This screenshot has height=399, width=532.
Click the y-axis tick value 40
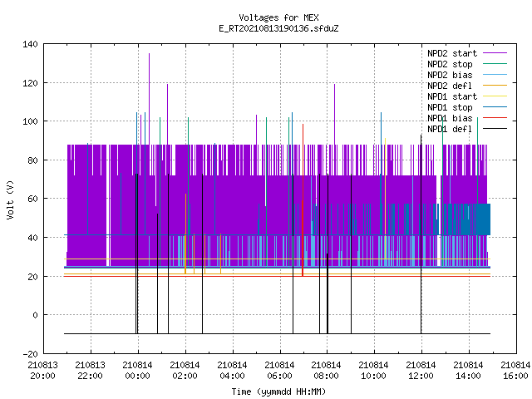[x=33, y=238]
